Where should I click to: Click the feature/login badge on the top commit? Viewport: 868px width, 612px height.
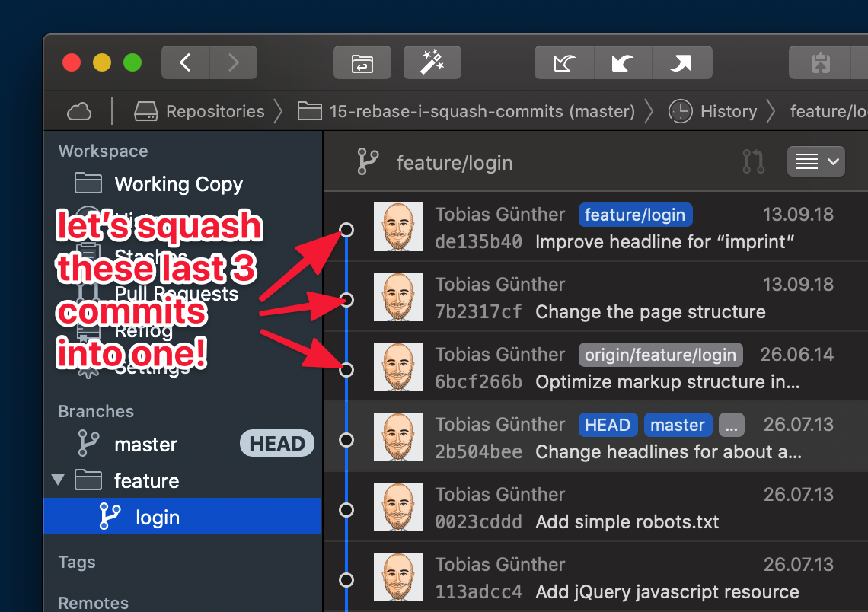[635, 215]
